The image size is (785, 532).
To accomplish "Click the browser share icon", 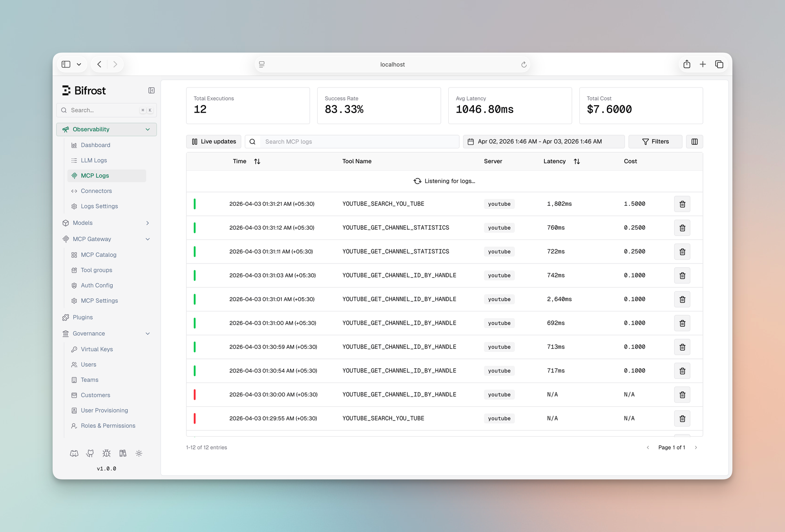I will tap(686, 64).
